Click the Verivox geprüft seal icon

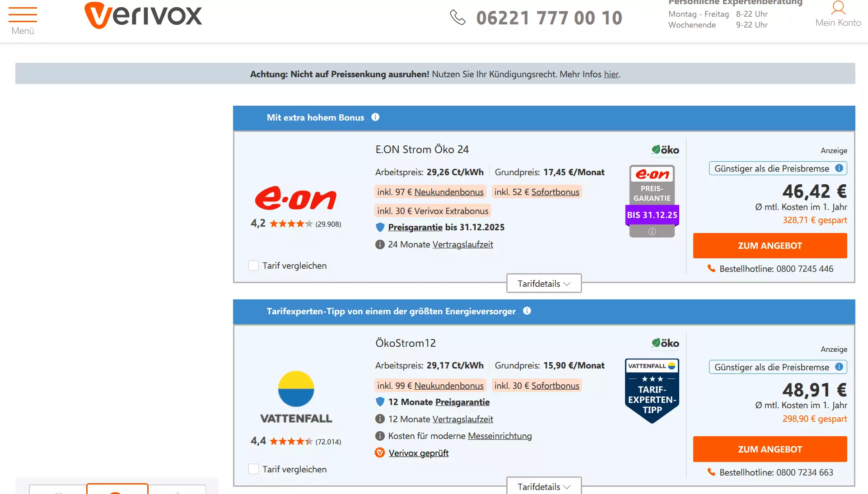[x=380, y=452]
